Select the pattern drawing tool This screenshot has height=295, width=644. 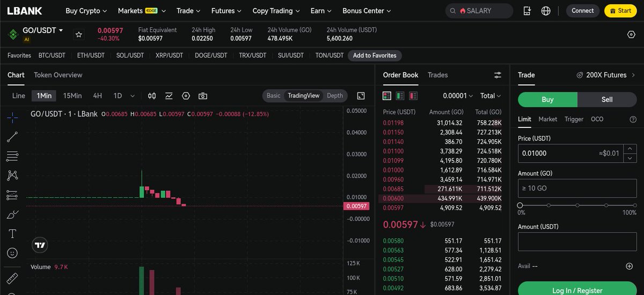12,175
